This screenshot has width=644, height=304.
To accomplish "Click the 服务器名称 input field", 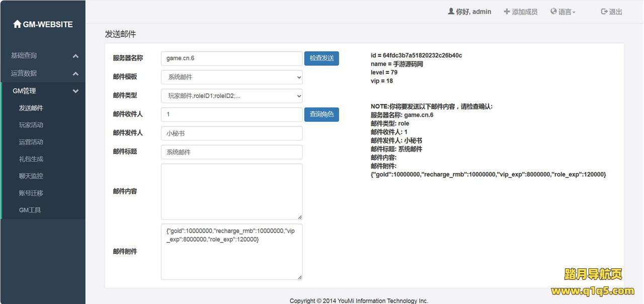I will click(231, 58).
